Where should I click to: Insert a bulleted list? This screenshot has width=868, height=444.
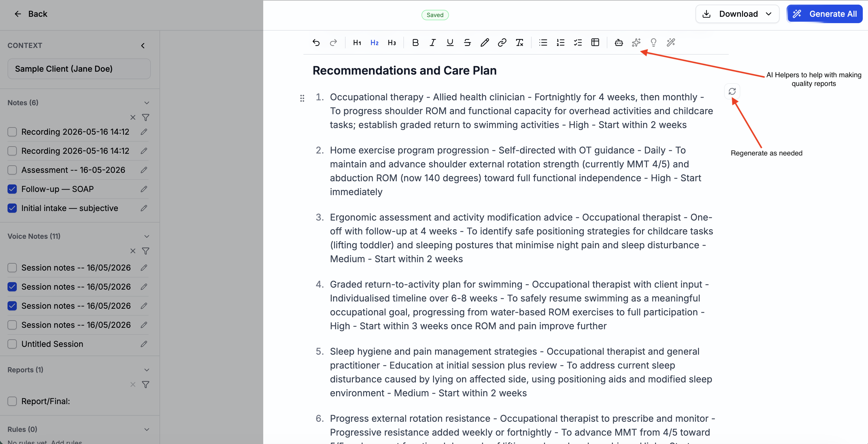click(543, 42)
